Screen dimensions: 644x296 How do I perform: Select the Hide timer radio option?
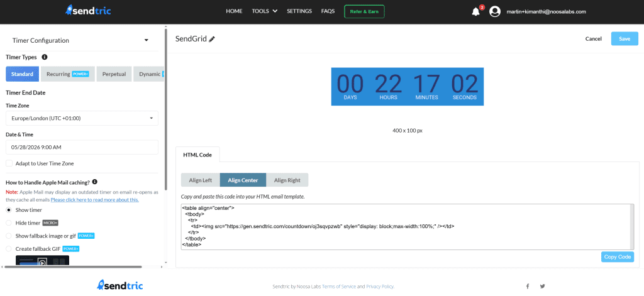(x=9, y=223)
